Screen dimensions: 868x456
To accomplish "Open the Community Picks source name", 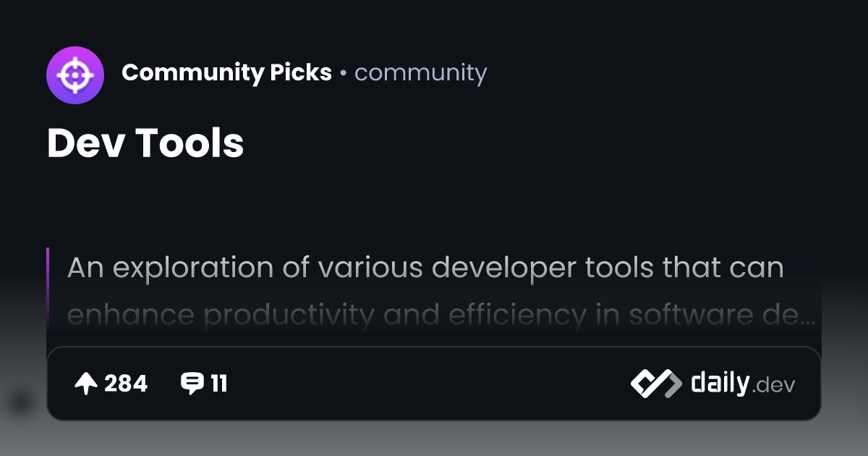I will click(226, 73).
